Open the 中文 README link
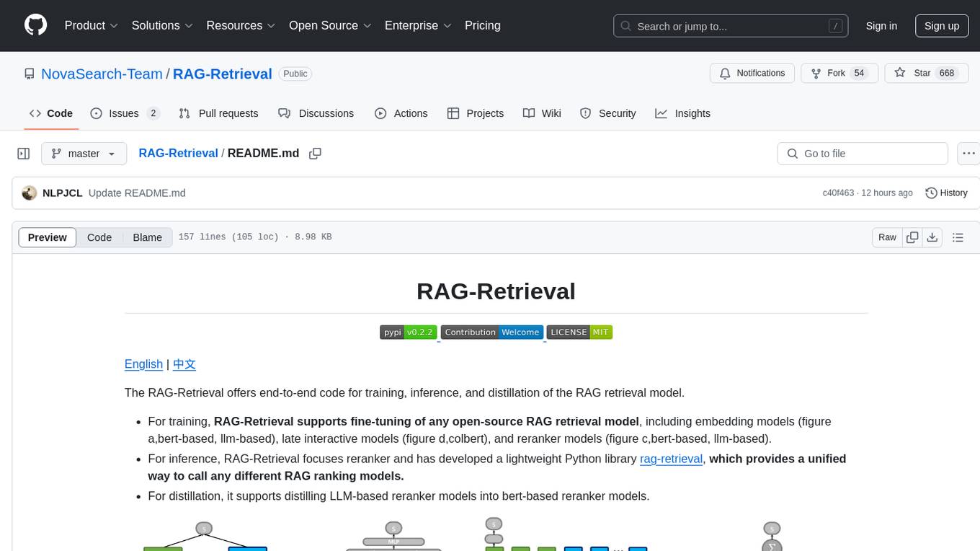This screenshot has height=551, width=980. (x=184, y=364)
